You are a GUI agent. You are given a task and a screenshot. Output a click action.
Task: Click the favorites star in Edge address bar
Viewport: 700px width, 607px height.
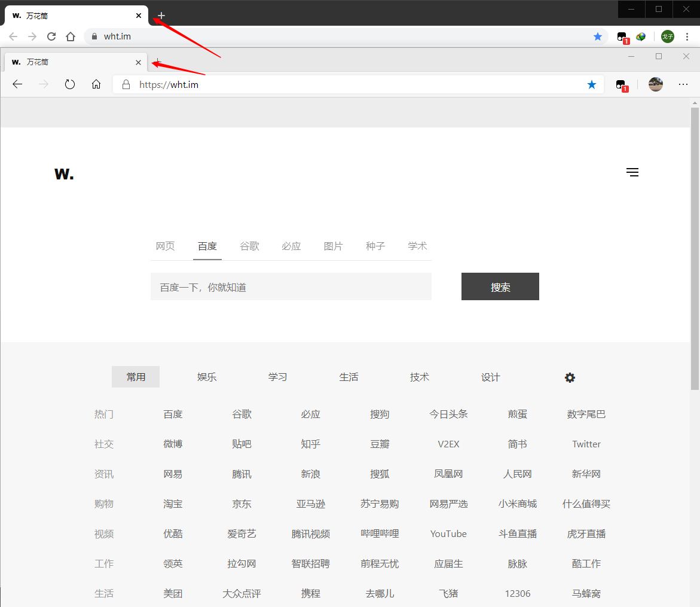click(x=592, y=84)
